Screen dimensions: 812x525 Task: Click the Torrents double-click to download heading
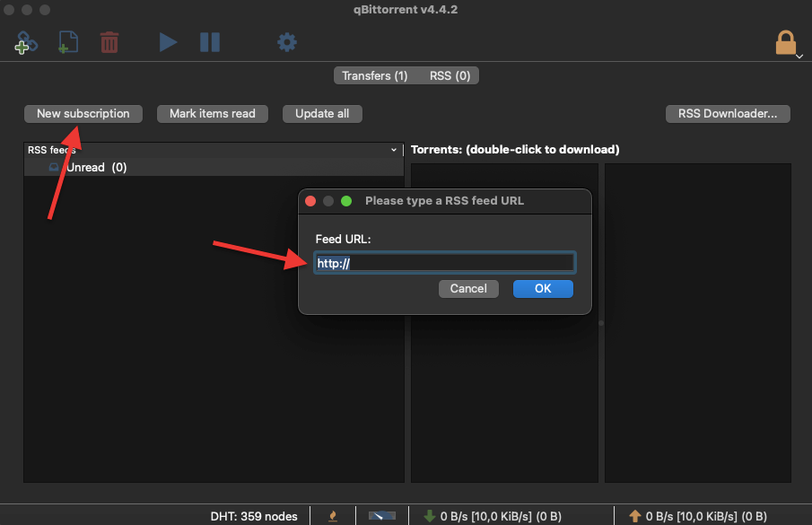pyautogui.click(x=515, y=150)
